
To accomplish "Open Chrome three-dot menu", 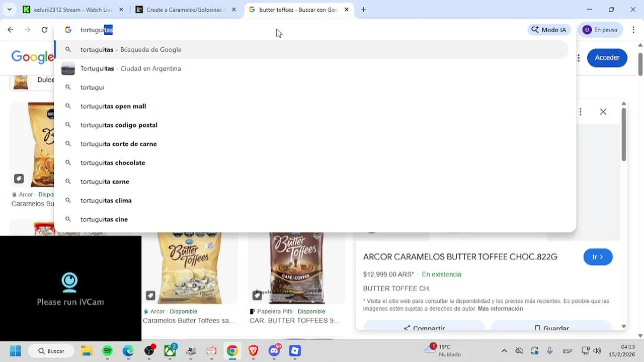I will tap(633, 30).
